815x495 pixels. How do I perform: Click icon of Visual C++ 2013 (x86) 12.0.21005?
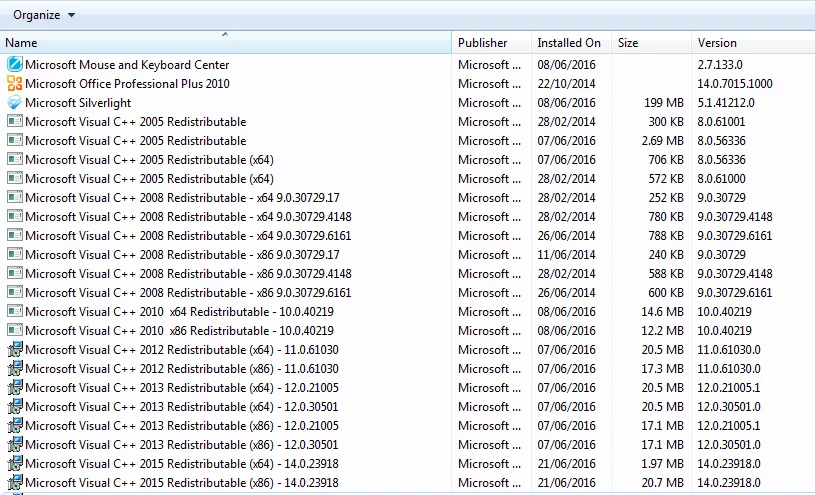15,425
